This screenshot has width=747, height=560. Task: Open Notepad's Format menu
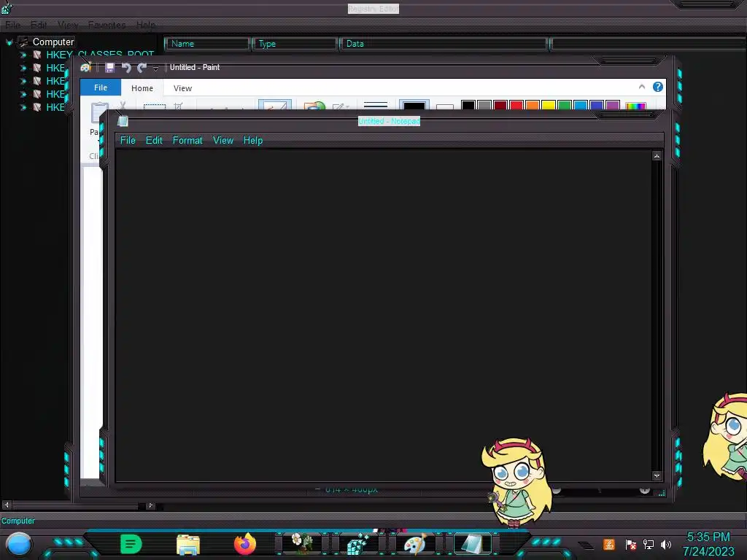click(x=187, y=141)
